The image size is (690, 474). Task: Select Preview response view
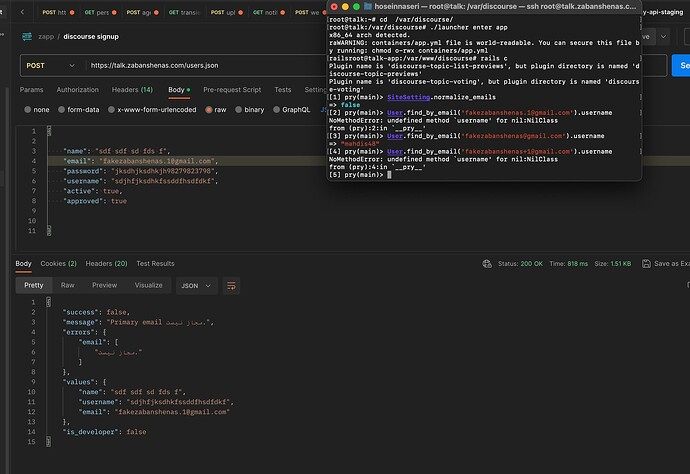(x=104, y=285)
